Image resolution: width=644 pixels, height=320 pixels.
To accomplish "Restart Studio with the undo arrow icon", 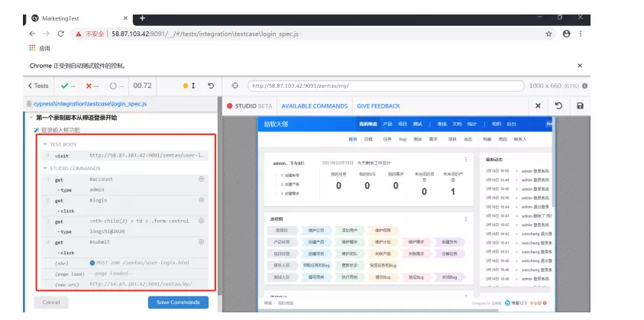I will tap(558, 105).
